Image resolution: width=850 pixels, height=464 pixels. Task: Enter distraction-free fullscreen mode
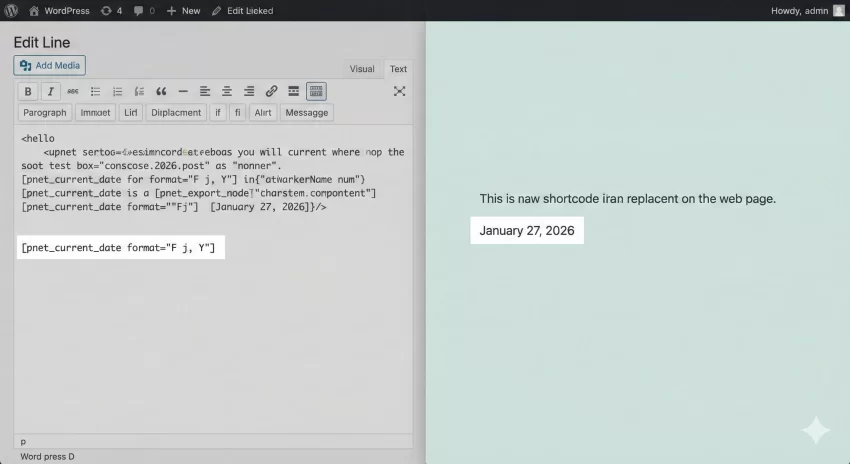coord(400,91)
